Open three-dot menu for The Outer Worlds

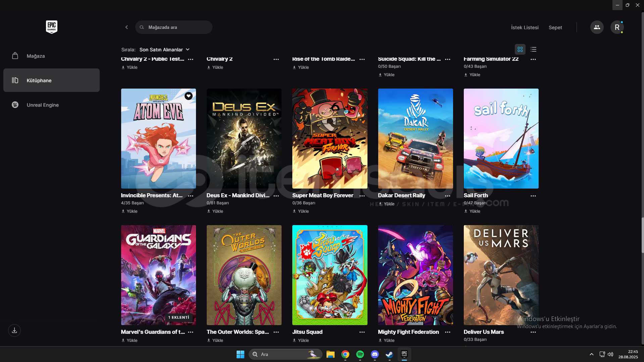276,332
